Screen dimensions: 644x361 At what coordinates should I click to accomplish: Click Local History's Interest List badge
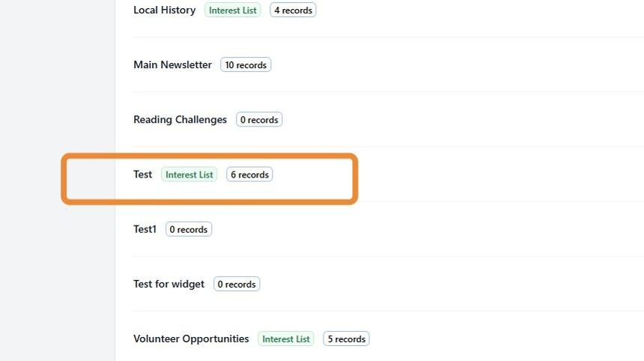[x=233, y=10]
